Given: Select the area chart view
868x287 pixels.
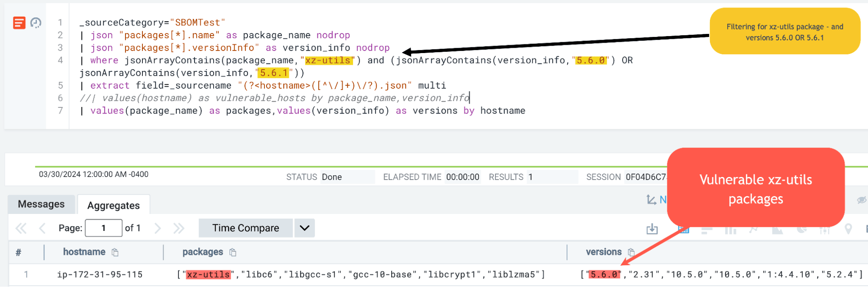Looking at the screenshot, I should click(777, 230).
